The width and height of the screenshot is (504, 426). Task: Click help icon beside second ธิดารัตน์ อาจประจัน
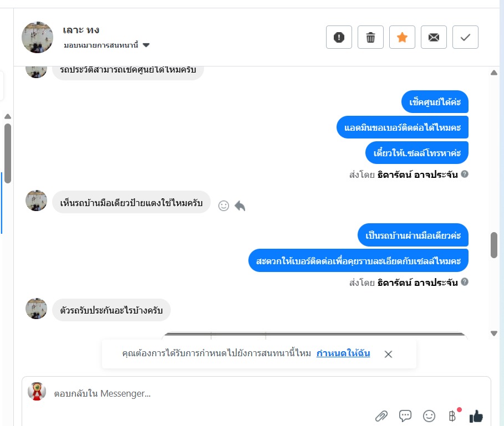click(464, 282)
